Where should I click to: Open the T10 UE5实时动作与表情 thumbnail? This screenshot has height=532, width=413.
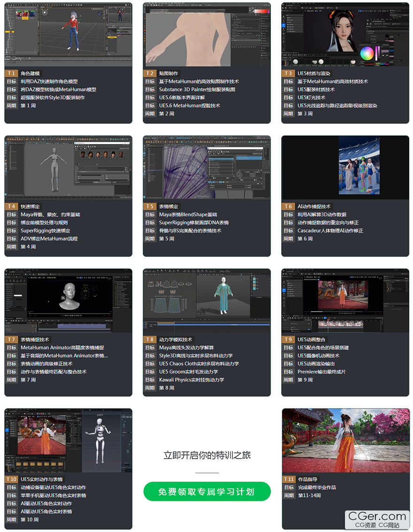point(68,440)
